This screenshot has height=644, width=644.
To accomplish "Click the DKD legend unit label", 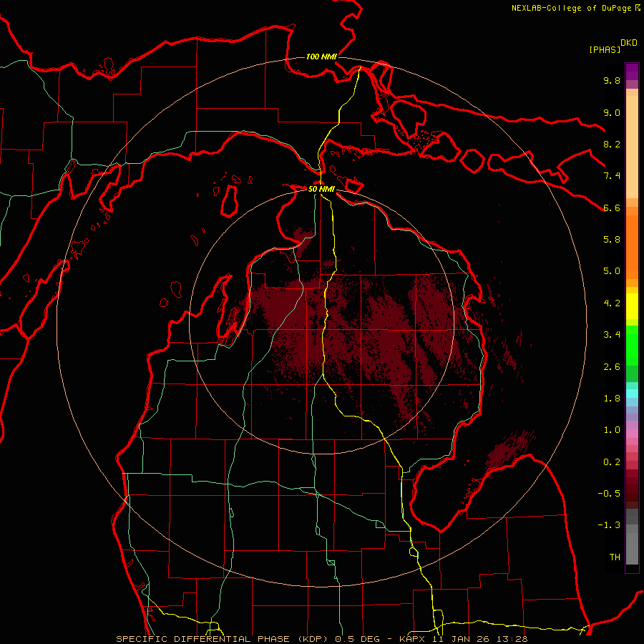I will tap(629, 43).
